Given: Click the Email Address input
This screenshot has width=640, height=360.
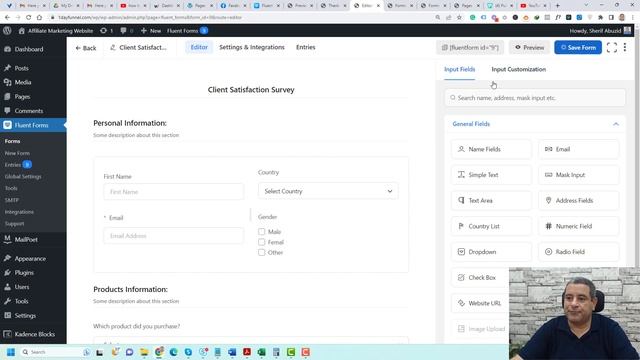Looking at the screenshot, I should click(x=173, y=236).
